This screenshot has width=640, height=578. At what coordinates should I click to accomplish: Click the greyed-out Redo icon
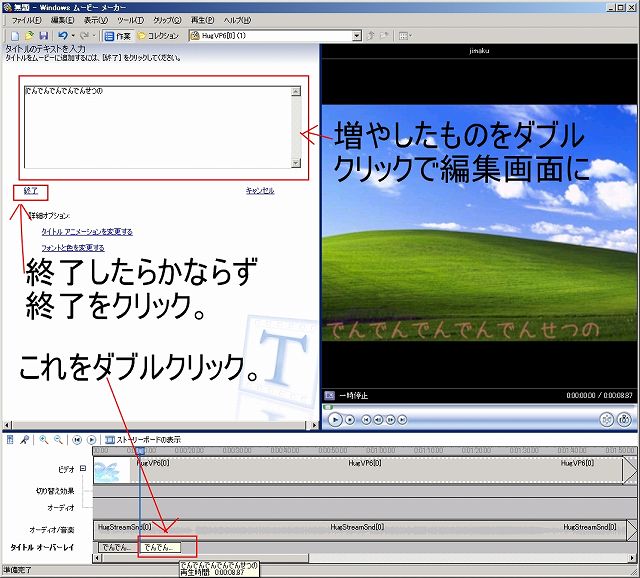(84, 36)
